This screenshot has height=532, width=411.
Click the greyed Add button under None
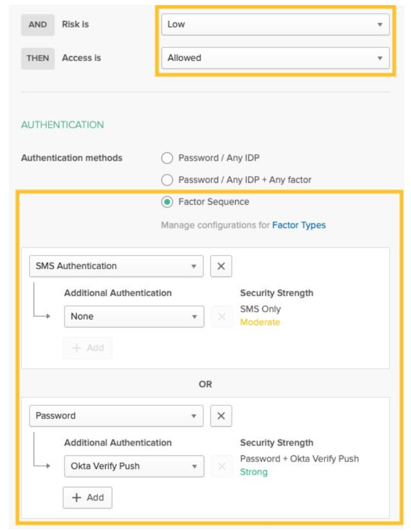point(88,348)
